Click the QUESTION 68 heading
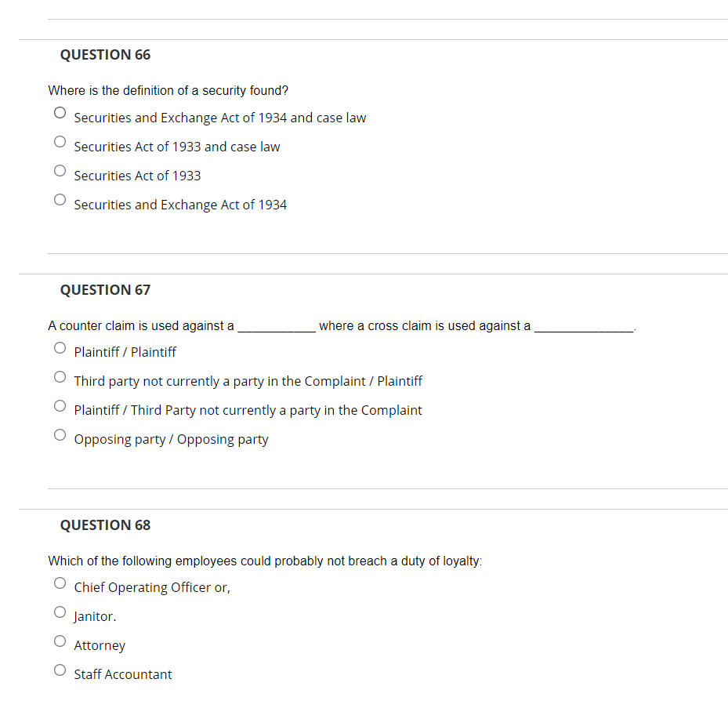 pos(105,525)
